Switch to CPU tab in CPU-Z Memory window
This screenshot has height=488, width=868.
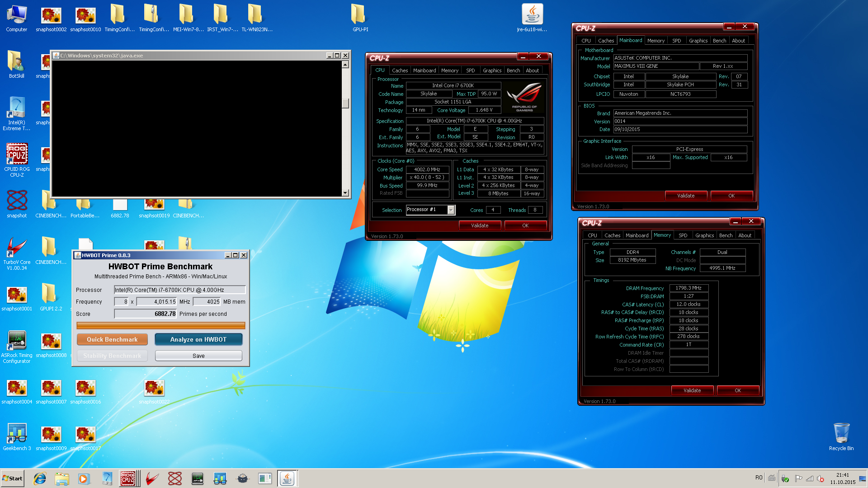(x=592, y=235)
